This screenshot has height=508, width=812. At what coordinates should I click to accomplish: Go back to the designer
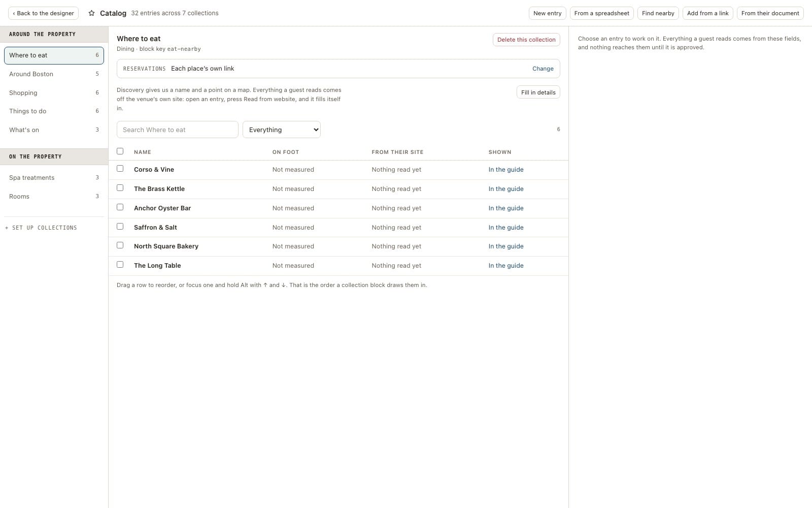[x=43, y=13]
